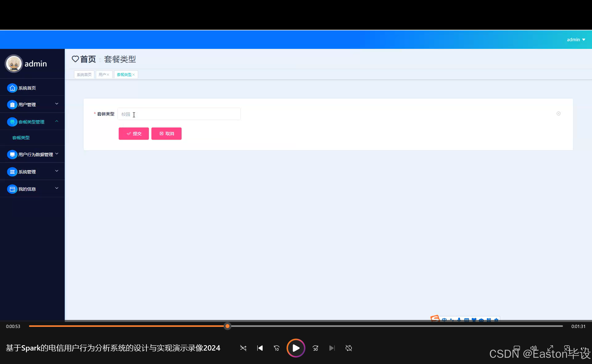Click the total duration 0:01:31
The image size is (592, 364).
[x=578, y=326]
